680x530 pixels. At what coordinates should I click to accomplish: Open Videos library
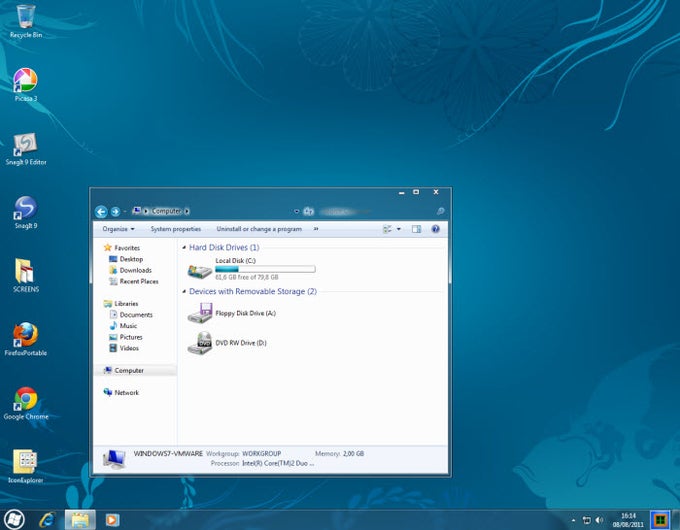[x=129, y=348]
